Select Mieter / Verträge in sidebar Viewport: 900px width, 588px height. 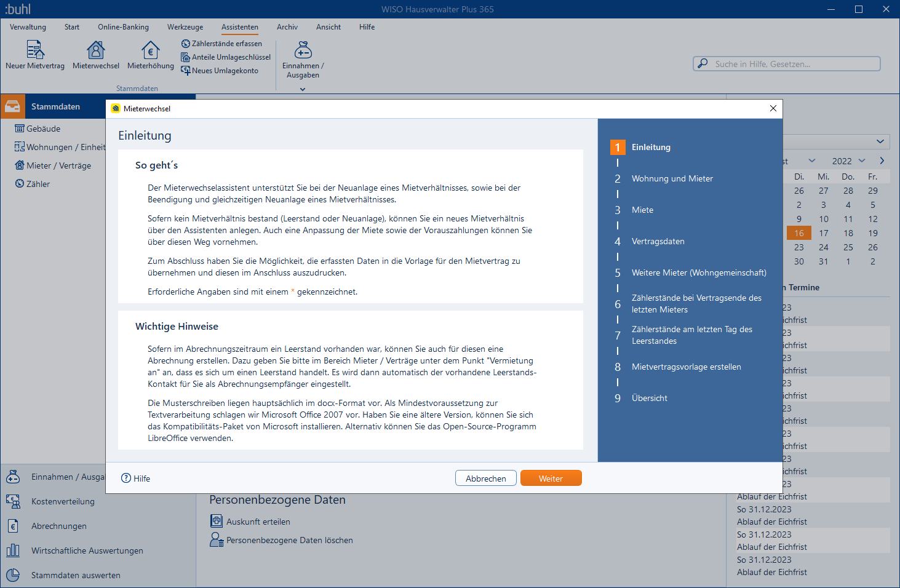(x=53, y=165)
